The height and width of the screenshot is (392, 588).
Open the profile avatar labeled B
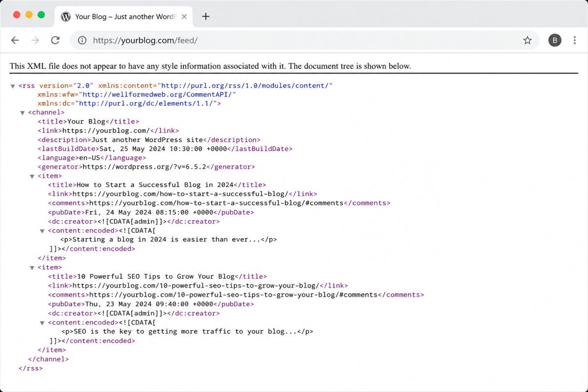click(555, 40)
